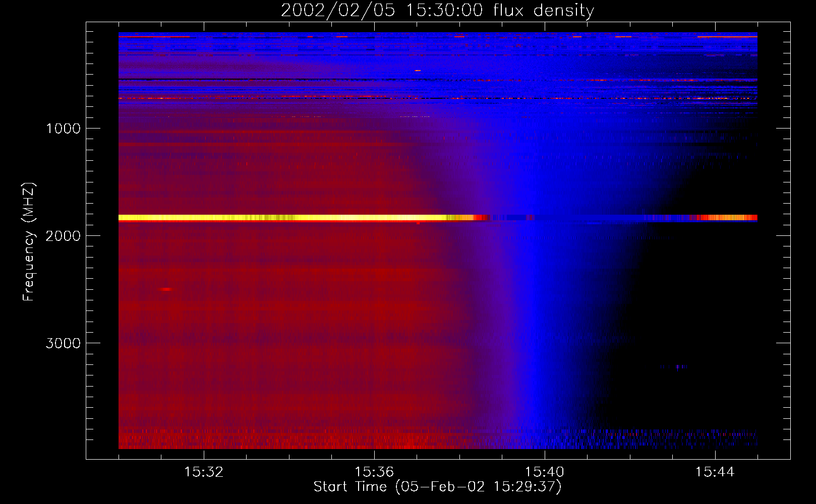The width and height of the screenshot is (816, 504).
Task: Click the 15:44 time tick label
Action: point(715,472)
